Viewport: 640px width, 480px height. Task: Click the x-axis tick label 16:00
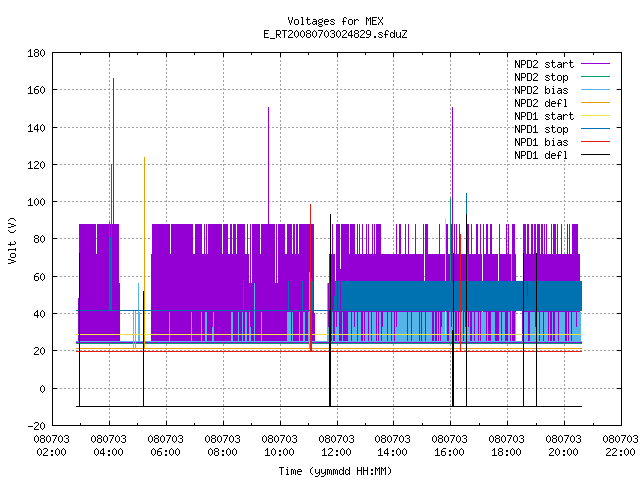coord(449,452)
